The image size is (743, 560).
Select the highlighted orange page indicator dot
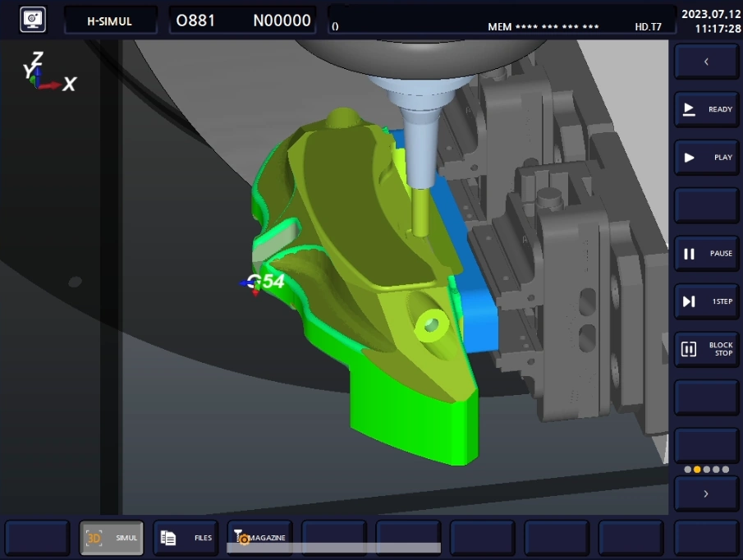coord(697,470)
